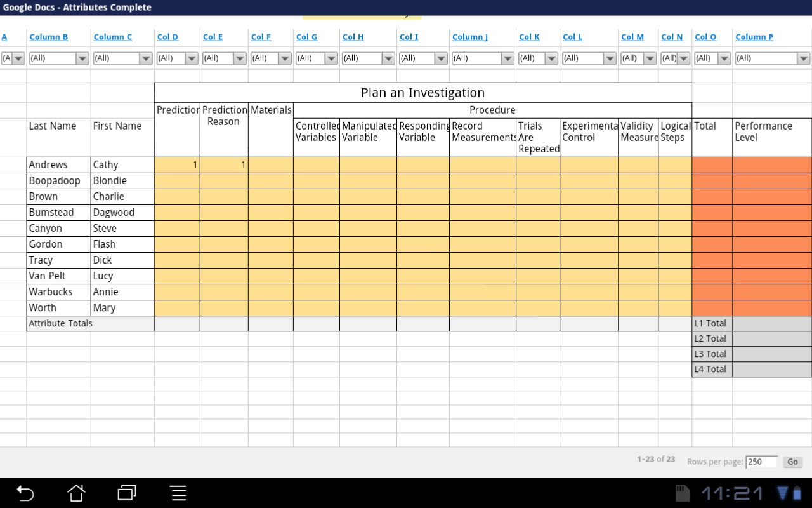Tap the back navigation arrow
Viewport: 812px width, 508px height.
click(x=24, y=493)
